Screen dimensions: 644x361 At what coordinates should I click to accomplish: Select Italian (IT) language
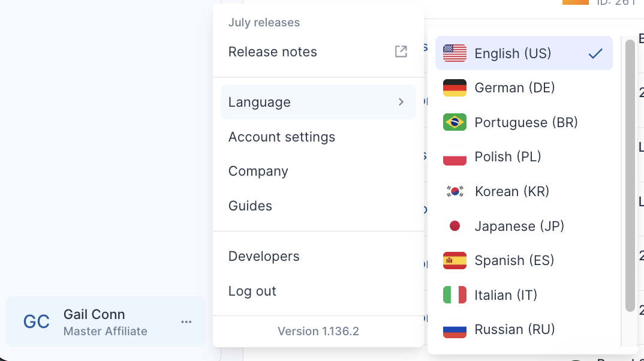(523, 295)
